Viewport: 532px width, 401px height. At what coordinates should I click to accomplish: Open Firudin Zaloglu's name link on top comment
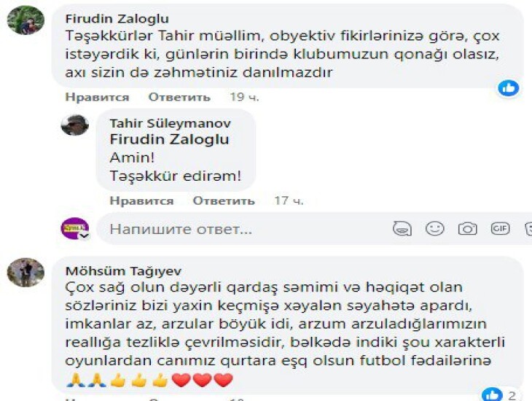tap(117, 19)
